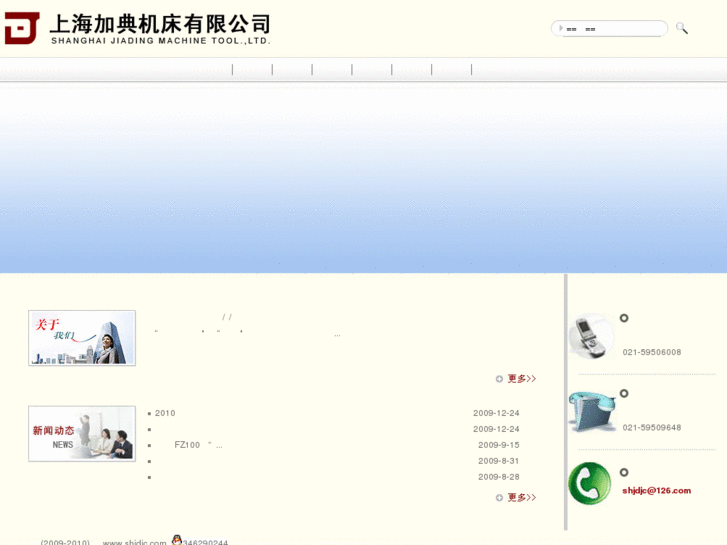Viewport: 727px width, 545px height.
Task: Click email link shjdjc@126.com
Action: tap(657, 491)
